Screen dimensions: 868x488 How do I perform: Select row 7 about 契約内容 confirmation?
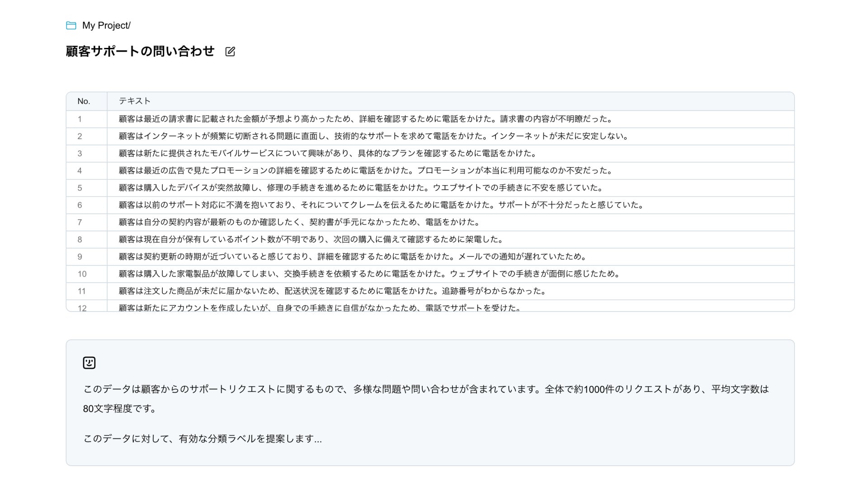pos(299,222)
